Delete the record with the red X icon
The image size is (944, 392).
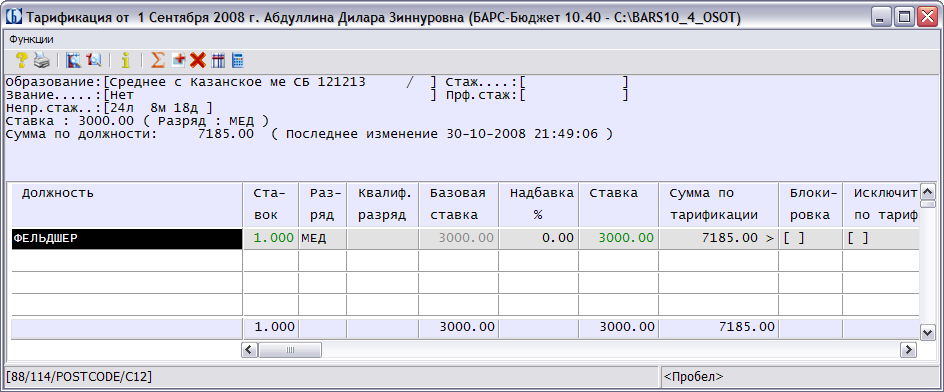[x=198, y=60]
